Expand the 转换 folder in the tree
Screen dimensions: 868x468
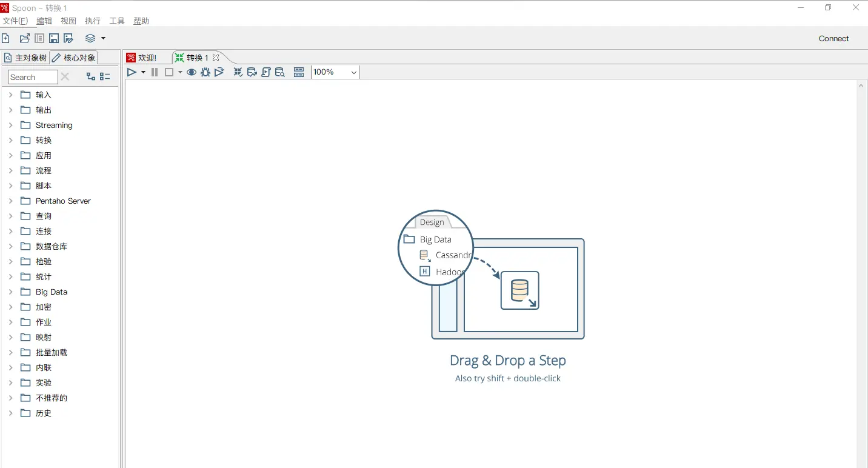11,140
